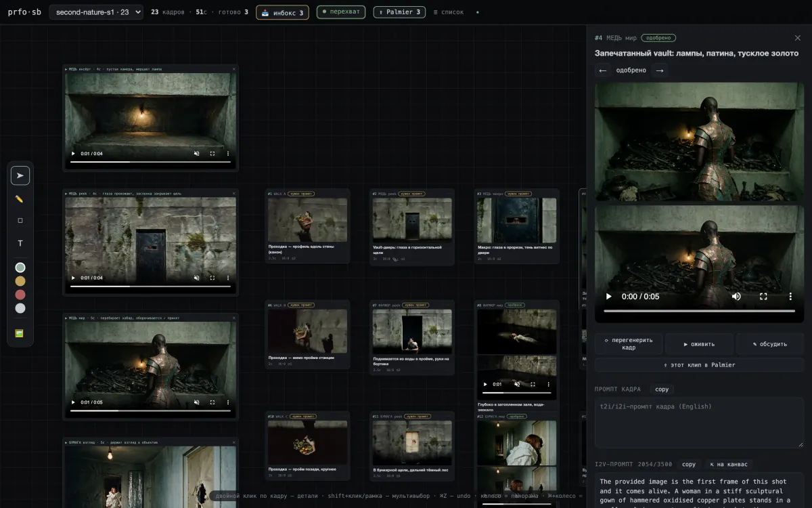The image size is (812, 508).
Task: Mute the details panel video volume
Action: pyautogui.click(x=736, y=296)
